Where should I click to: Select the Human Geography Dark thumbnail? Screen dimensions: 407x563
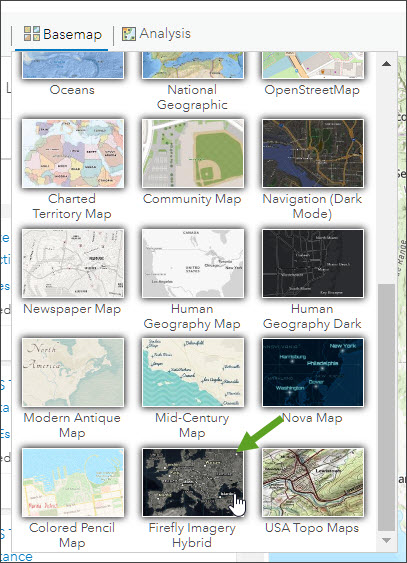[313, 264]
